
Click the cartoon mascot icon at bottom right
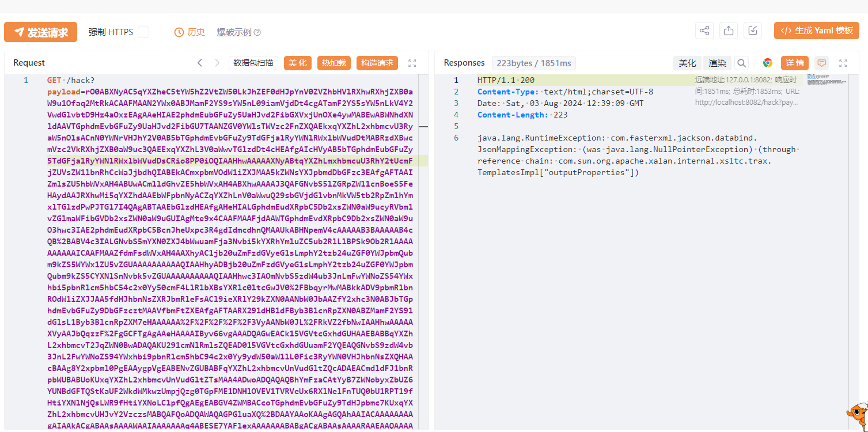[857, 417]
